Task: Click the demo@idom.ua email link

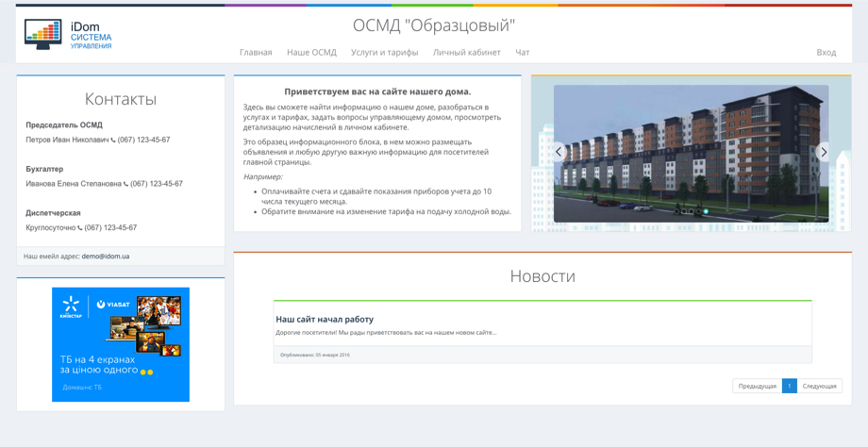Action: point(106,257)
